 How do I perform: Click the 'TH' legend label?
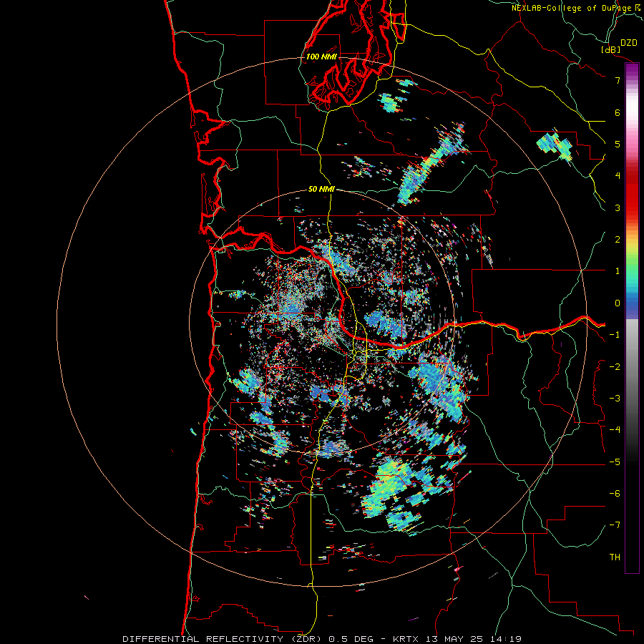615,557
